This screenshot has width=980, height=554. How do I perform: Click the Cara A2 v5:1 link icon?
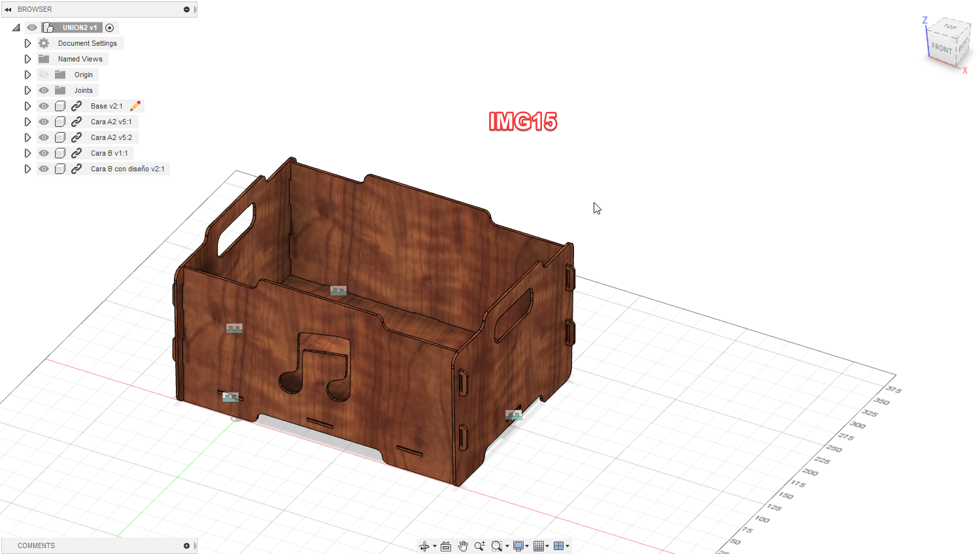tap(76, 122)
